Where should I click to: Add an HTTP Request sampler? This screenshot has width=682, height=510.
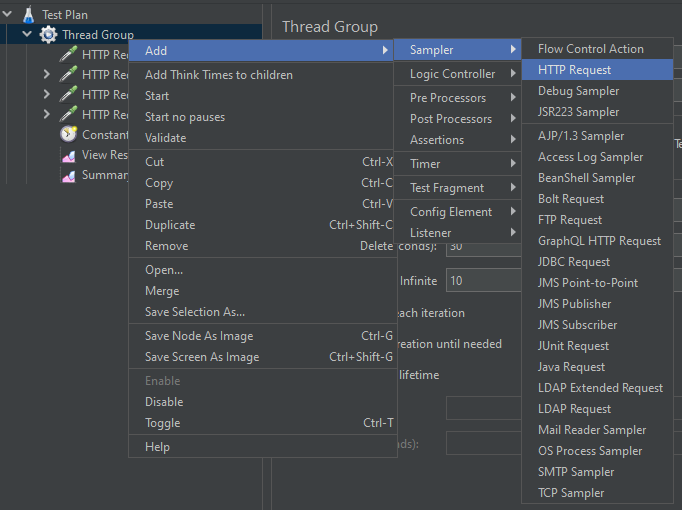click(598, 70)
